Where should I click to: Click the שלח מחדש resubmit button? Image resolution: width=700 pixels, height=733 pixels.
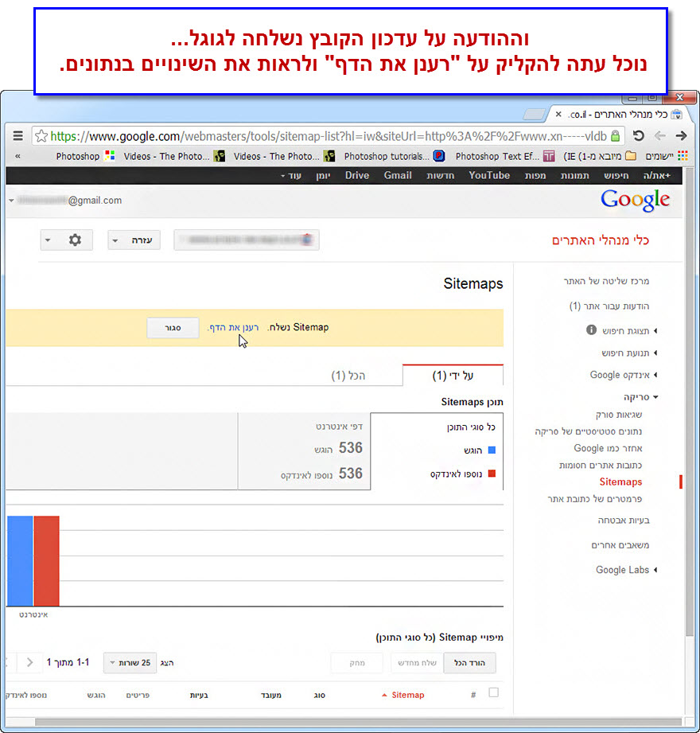pyautogui.click(x=417, y=663)
